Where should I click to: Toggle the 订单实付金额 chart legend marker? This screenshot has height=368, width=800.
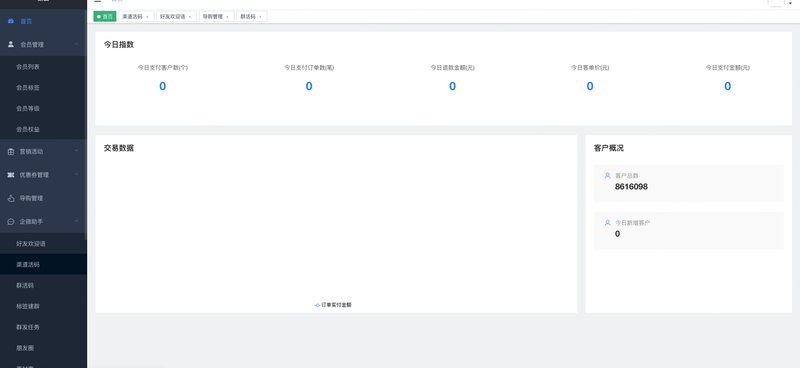tap(317, 305)
